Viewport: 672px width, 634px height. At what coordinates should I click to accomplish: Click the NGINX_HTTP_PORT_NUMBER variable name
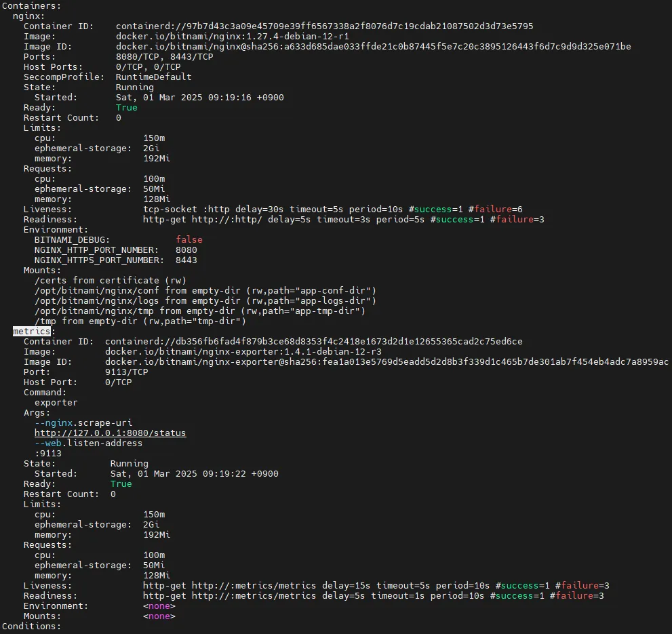pyautogui.click(x=96, y=250)
